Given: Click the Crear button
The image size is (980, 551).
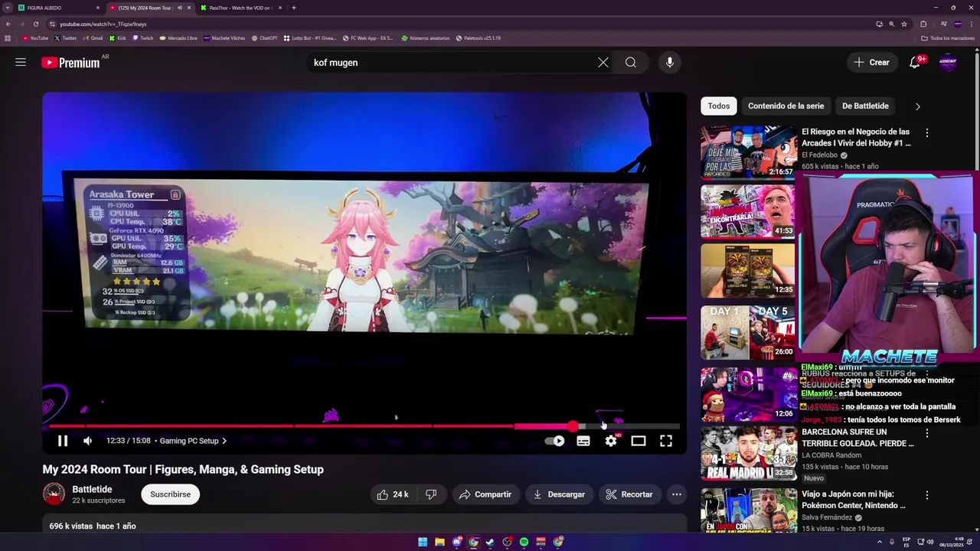Looking at the screenshot, I should pyautogui.click(x=872, y=63).
